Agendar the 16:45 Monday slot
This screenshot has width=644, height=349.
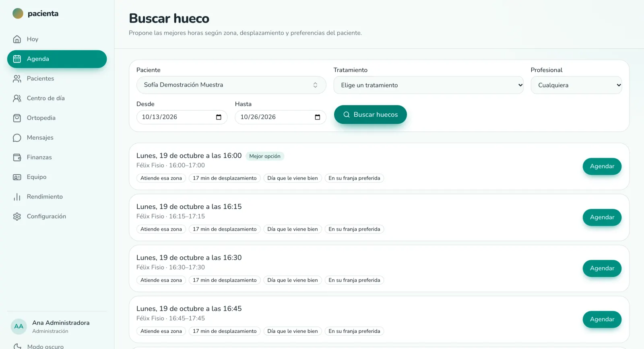[602, 319]
